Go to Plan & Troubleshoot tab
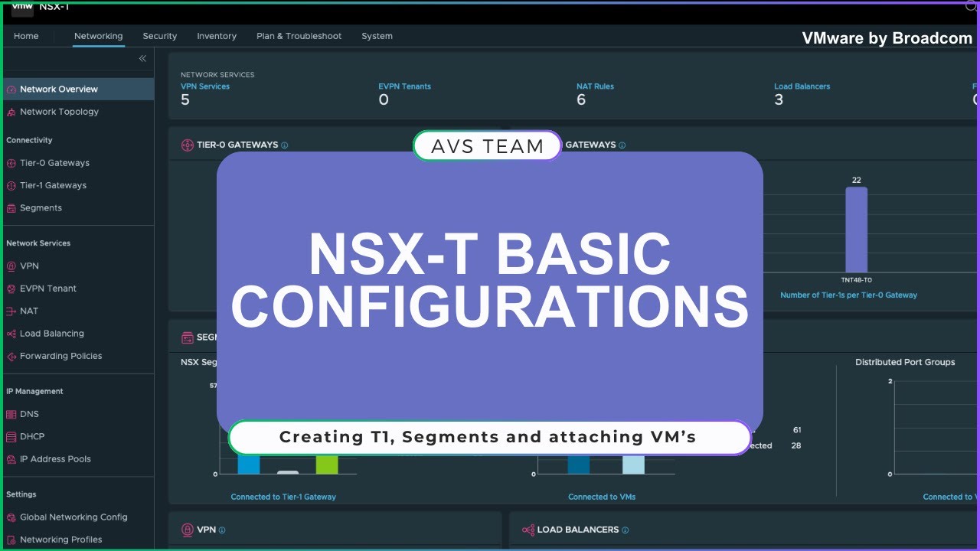 pos(299,36)
